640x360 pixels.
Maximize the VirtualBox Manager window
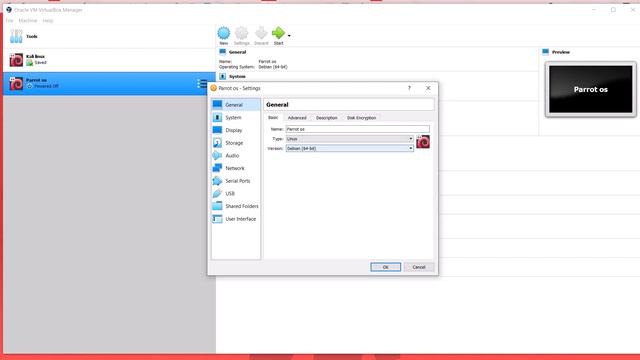point(613,9)
